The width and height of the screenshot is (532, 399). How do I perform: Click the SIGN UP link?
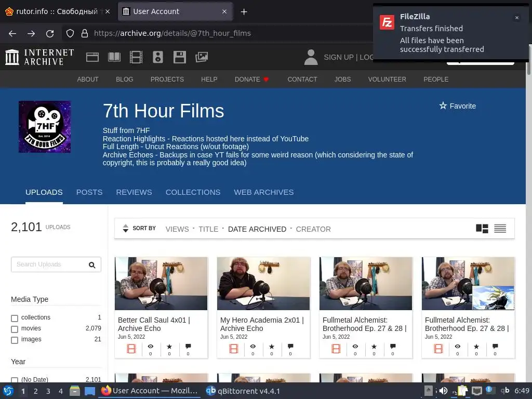[339, 57]
